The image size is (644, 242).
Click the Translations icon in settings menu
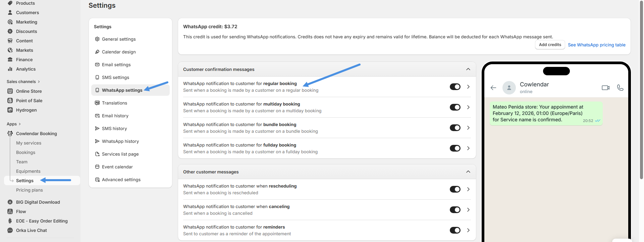tap(97, 103)
